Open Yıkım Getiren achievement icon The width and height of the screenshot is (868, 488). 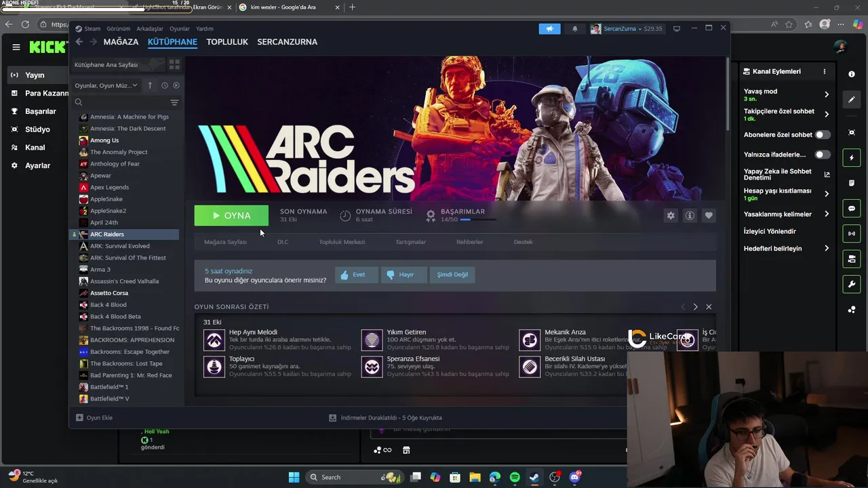pyautogui.click(x=372, y=340)
